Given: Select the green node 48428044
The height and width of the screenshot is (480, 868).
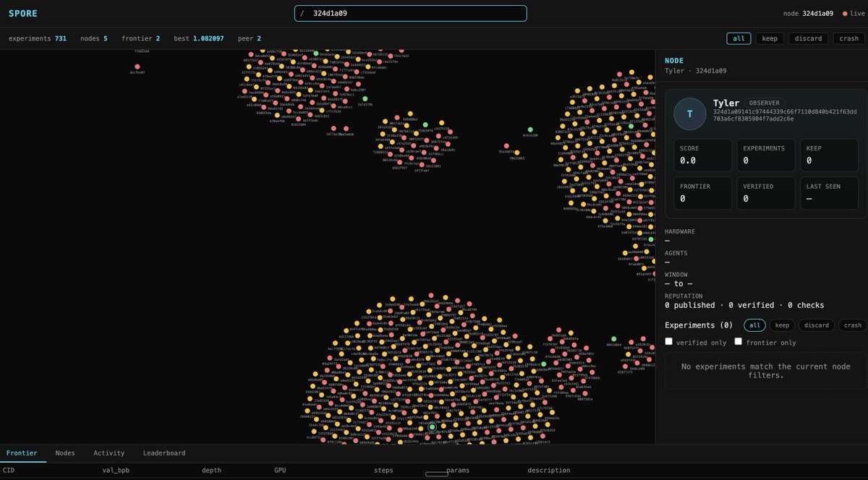Looking at the screenshot, I should pos(613,338).
